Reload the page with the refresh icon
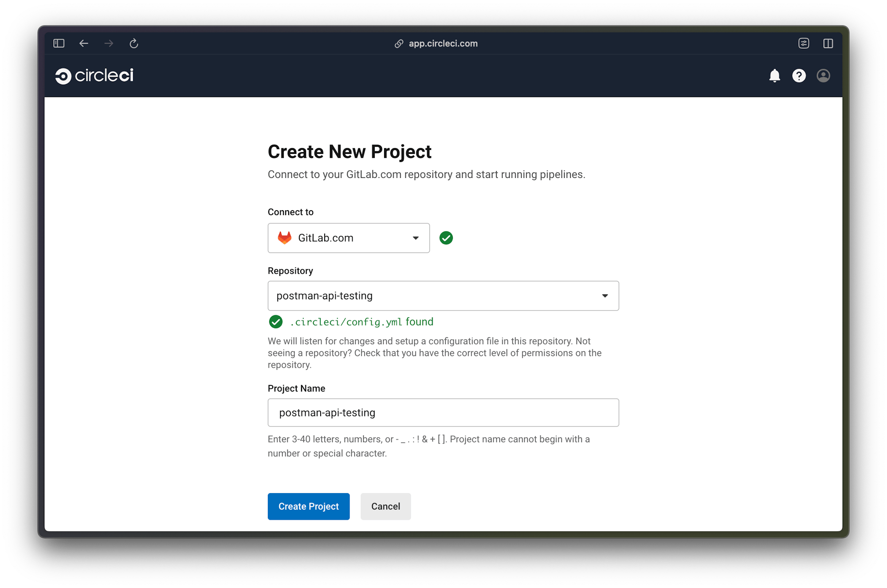This screenshot has height=588, width=887. pos(133,43)
